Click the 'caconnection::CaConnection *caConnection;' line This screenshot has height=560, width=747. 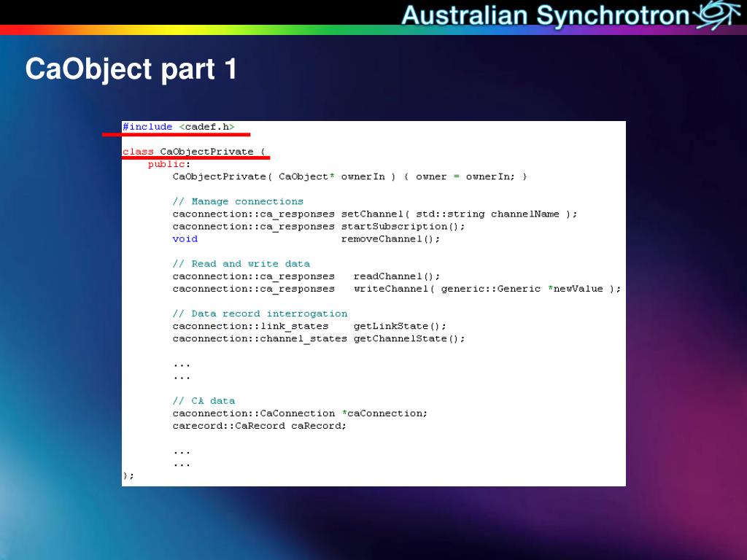point(300,413)
